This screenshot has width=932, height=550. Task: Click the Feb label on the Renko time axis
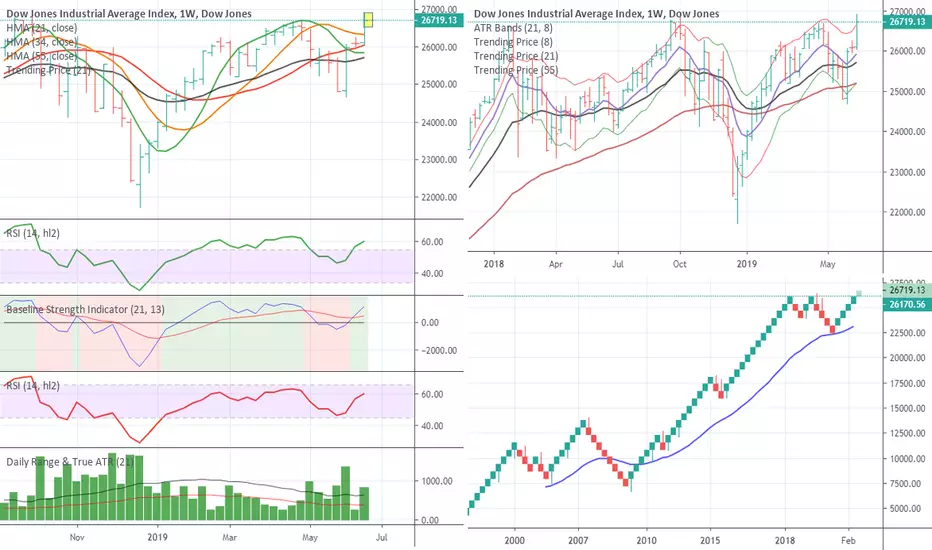(x=848, y=540)
